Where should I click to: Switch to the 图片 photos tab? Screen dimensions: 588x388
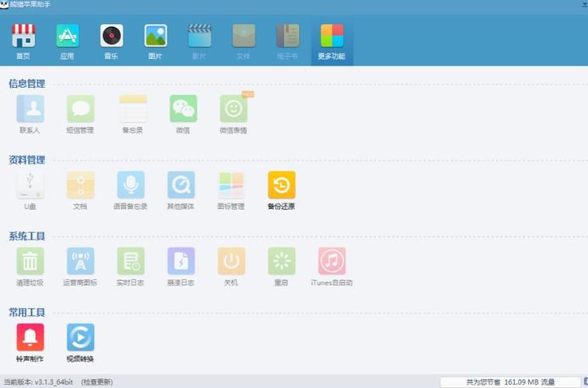(155, 41)
